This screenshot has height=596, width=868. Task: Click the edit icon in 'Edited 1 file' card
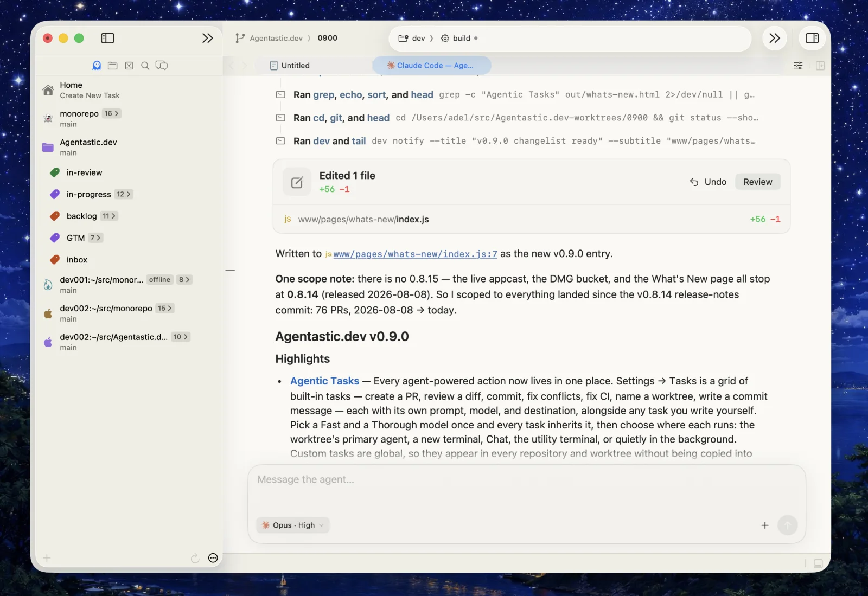297,182
